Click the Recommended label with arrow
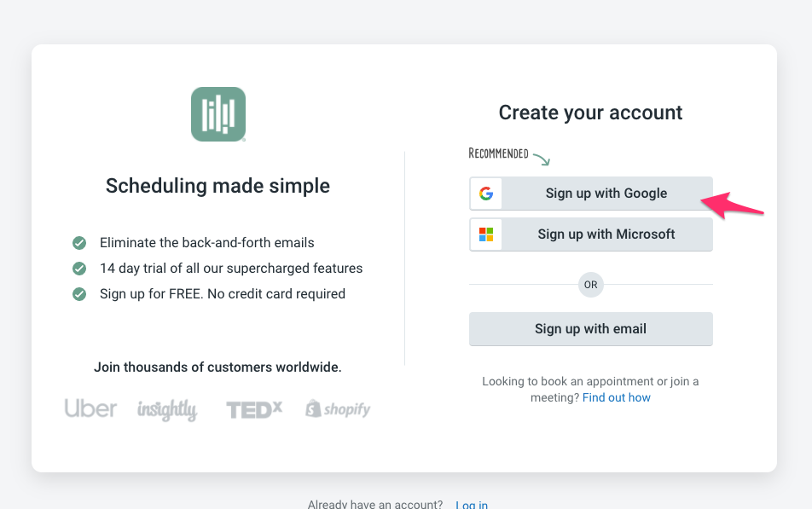This screenshot has height=509, width=812. [x=509, y=155]
